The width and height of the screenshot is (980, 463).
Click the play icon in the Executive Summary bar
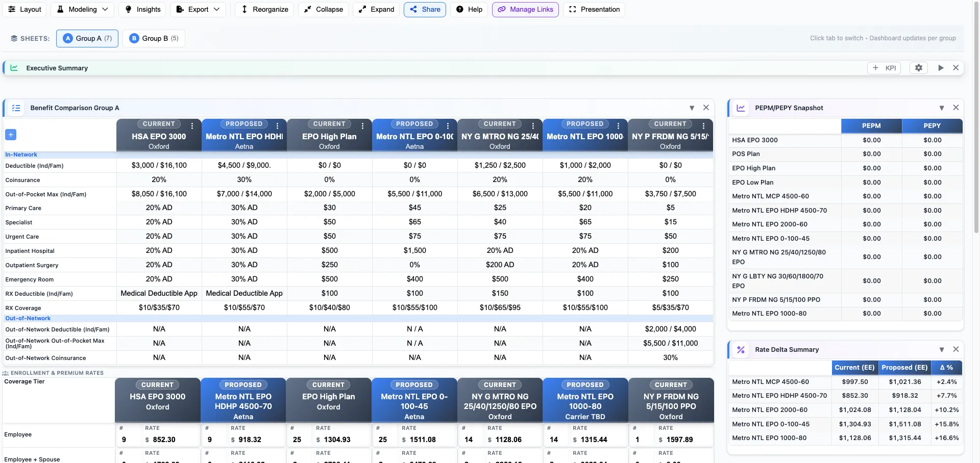(941, 67)
